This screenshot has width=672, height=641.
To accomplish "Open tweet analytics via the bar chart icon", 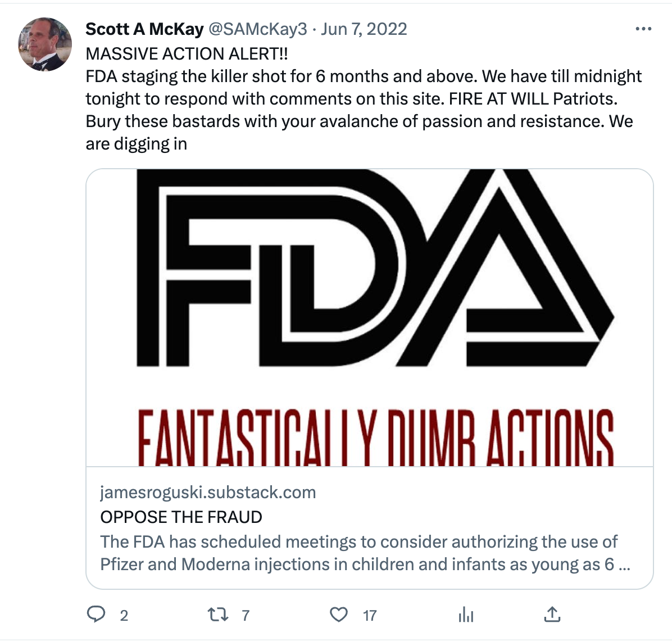I will click(x=465, y=615).
